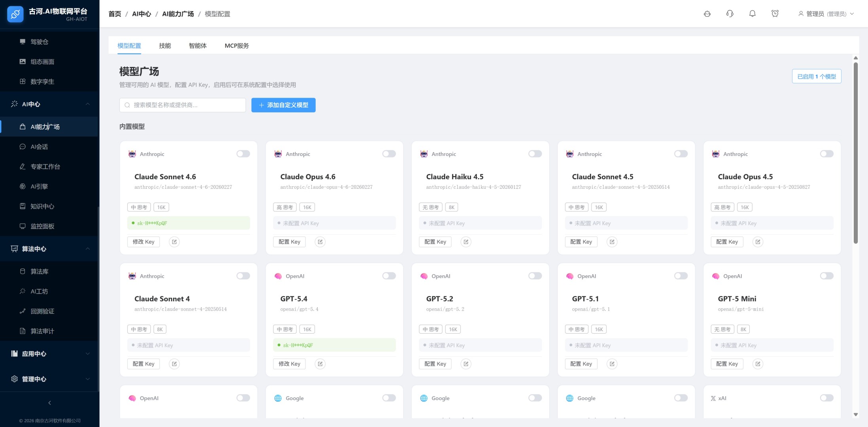
Task: Click edit icon on GPT-5.4 card
Action: point(320,364)
